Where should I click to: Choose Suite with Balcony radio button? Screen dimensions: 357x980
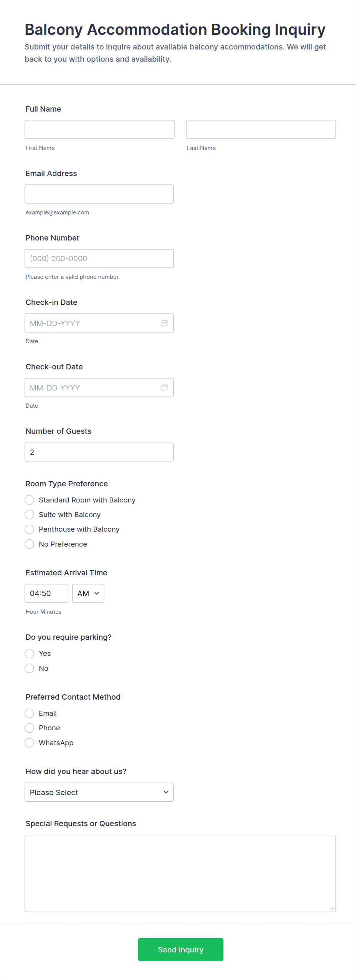[30, 514]
